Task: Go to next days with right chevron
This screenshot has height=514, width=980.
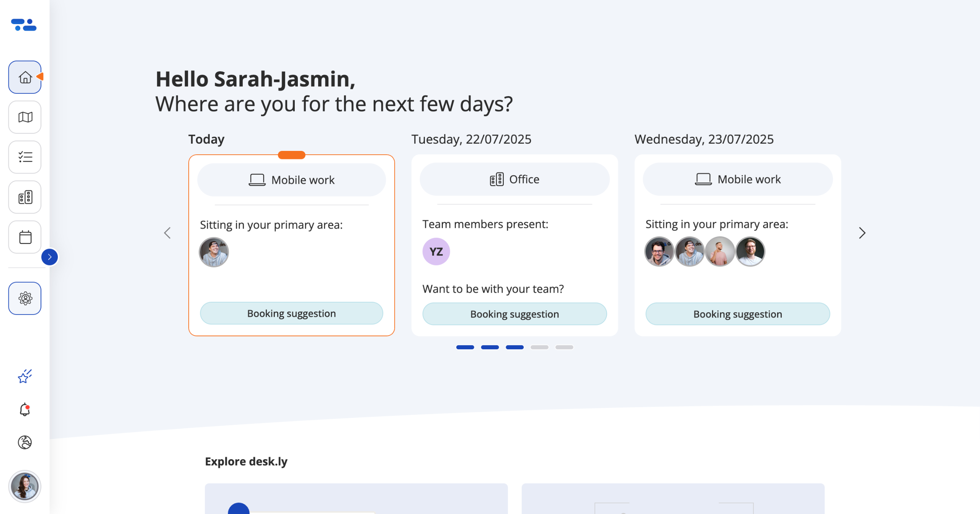Action: click(862, 233)
